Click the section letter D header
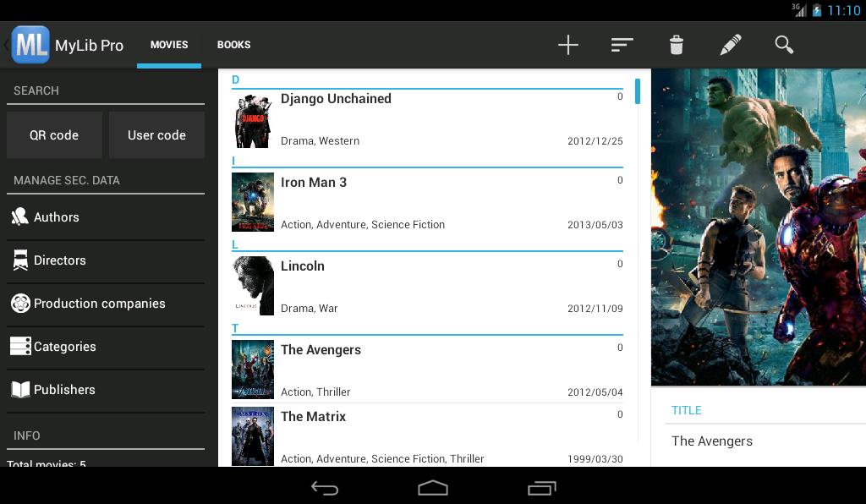 click(x=235, y=80)
